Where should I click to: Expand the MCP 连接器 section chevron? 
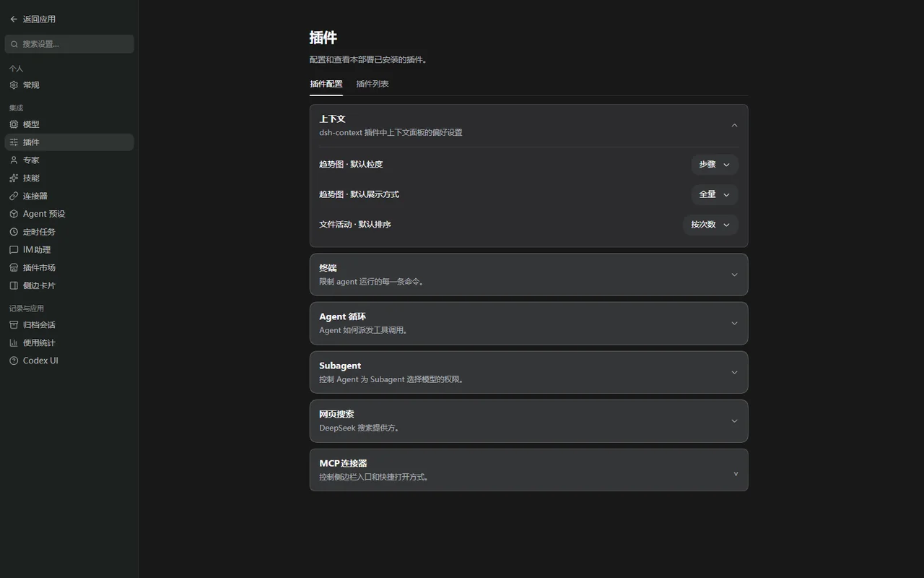click(x=736, y=474)
